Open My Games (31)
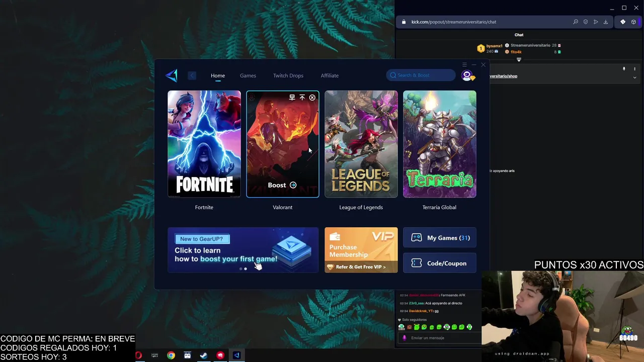This screenshot has width=644, height=362. click(440, 238)
